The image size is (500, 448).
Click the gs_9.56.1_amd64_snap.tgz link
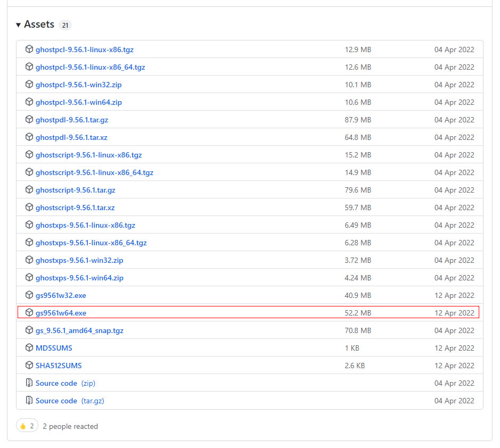click(79, 330)
